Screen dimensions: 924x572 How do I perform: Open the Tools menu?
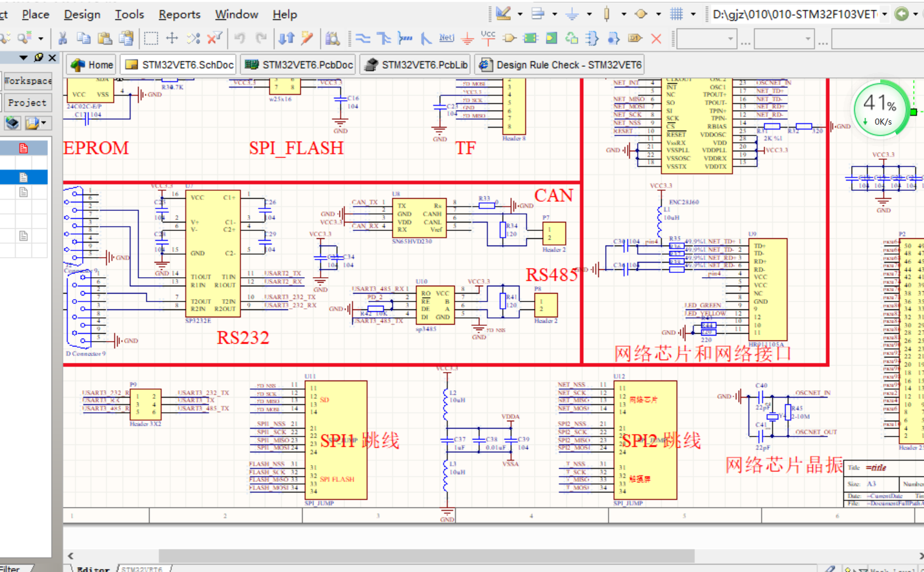[x=129, y=14]
